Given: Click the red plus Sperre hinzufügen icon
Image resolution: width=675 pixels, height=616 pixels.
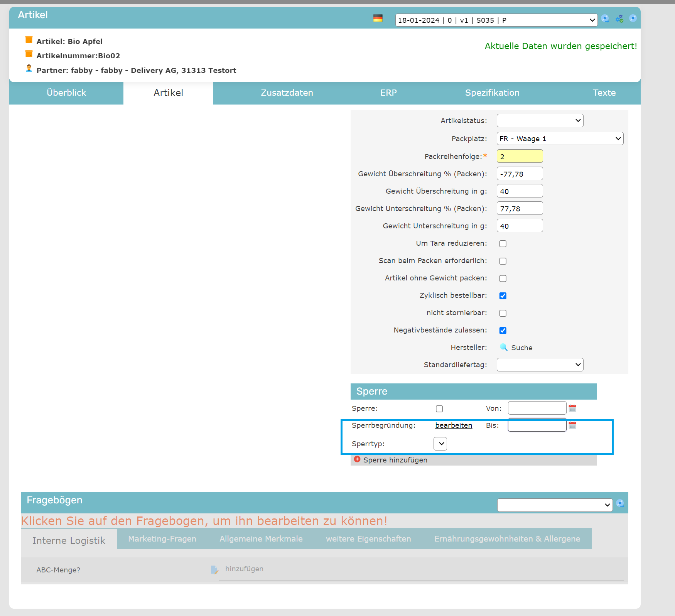Looking at the screenshot, I should click(x=357, y=459).
